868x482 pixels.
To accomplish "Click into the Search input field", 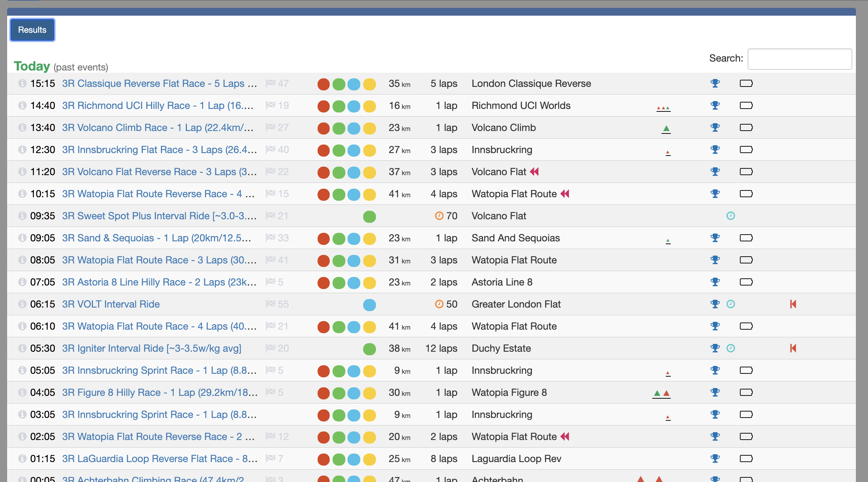I will pos(800,59).
